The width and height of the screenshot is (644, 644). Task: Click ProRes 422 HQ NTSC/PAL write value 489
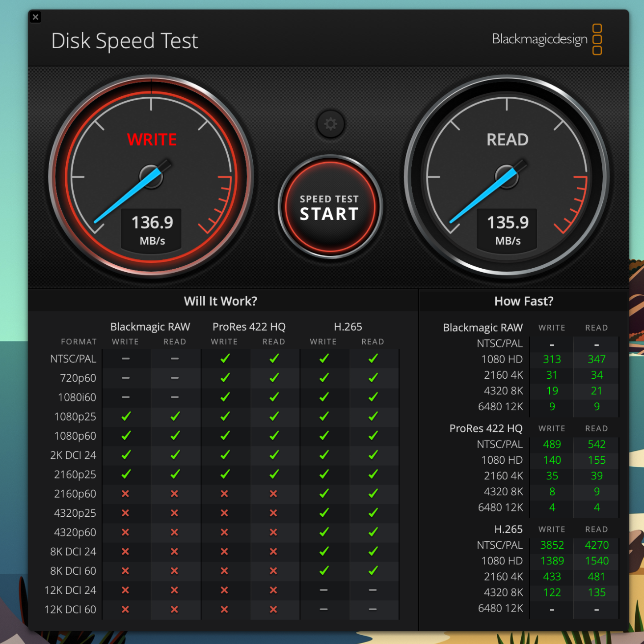point(552,445)
